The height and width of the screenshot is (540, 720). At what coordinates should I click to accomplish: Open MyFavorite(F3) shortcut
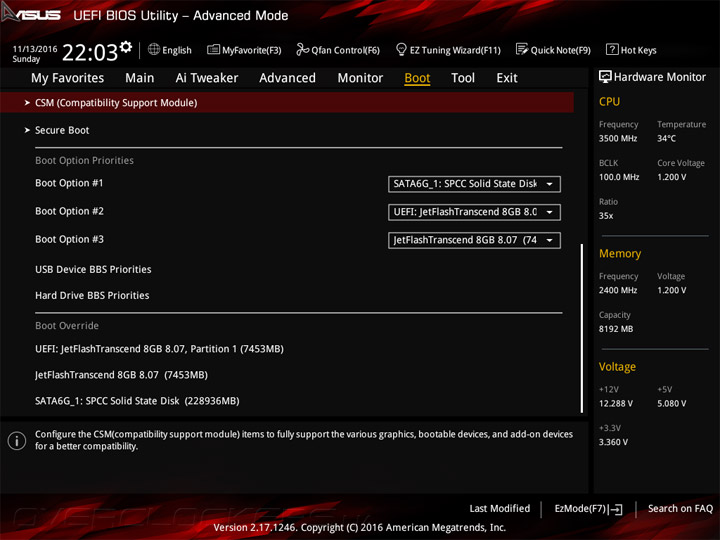pos(251,50)
